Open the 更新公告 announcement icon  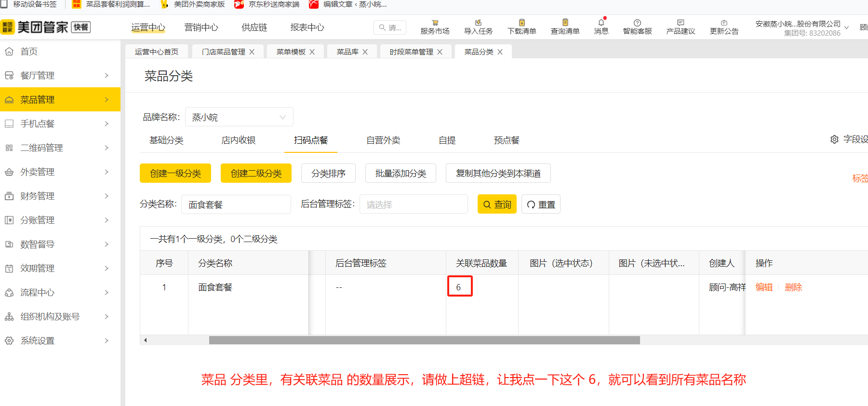tap(724, 23)
